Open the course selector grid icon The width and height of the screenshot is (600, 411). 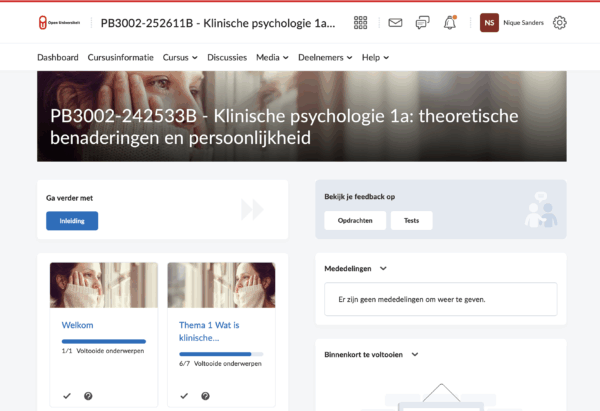coord(361,23)
